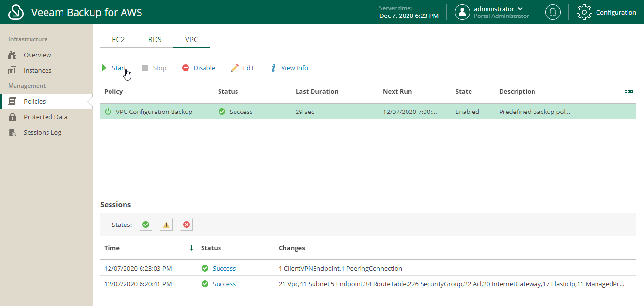The image size is (644, 306).
Task: Click the Start link
Action: pos(119,68)
